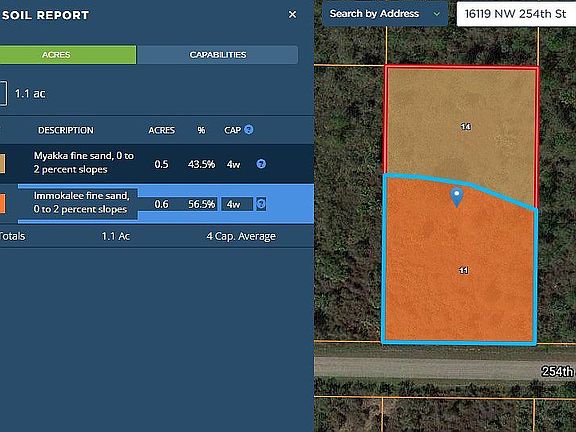Click the Immokalee orange color swatch
This screenshot has height=432, width=576.
(x=2, y=204)
